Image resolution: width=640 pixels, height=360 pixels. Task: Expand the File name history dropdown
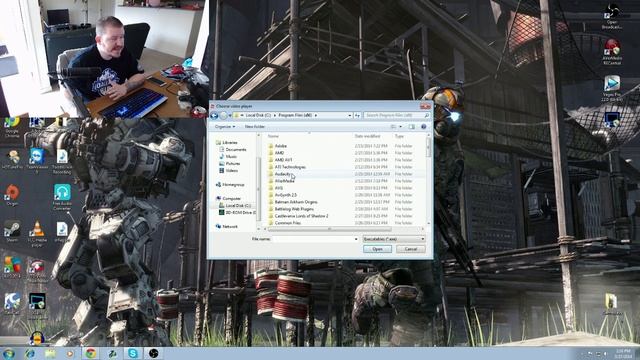click(356, 239)
